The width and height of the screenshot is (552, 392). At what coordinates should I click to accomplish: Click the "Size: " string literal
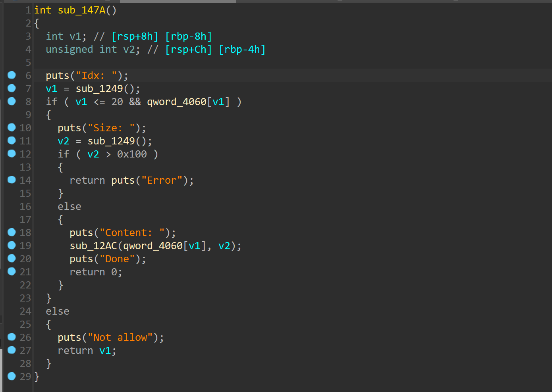(x=111, y=128)
